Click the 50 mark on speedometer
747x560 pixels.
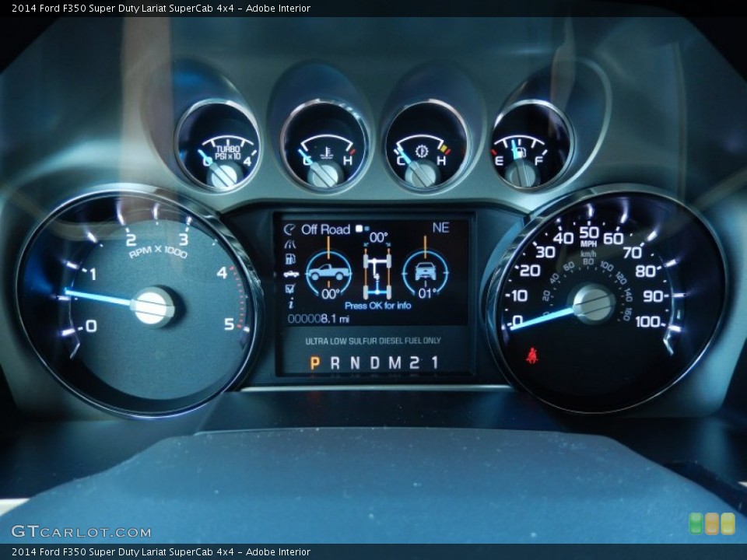point(589,233)
